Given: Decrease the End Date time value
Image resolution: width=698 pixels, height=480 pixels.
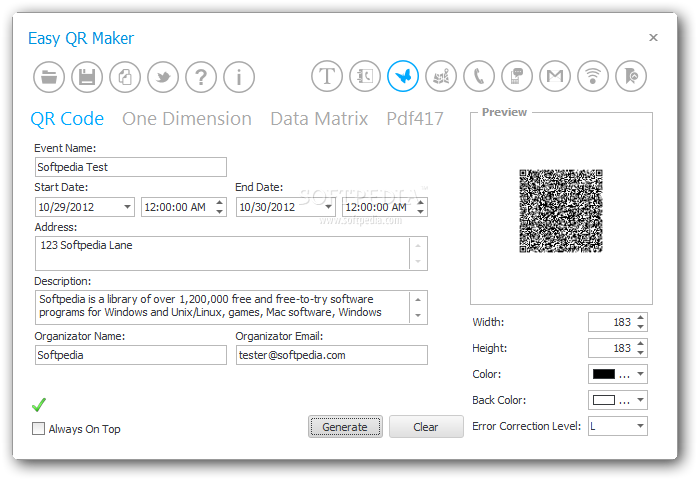Looking at the screenshot, I should (x=421, y=212).
